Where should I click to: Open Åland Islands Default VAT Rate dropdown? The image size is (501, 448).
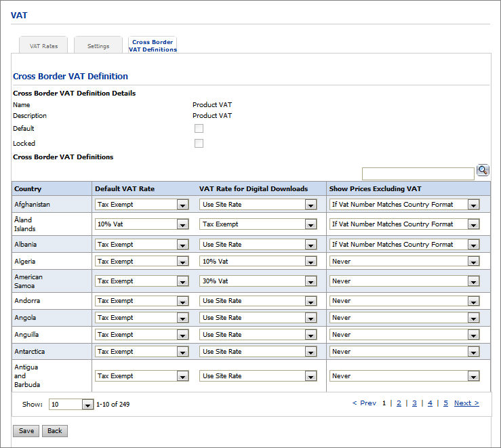(x=142, y=224)
